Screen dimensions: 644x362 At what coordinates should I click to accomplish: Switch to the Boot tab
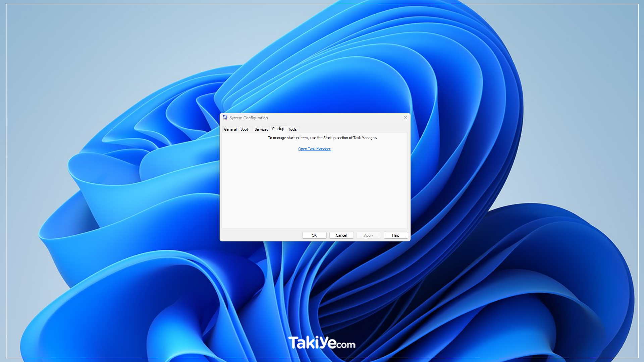coord(244,129)
